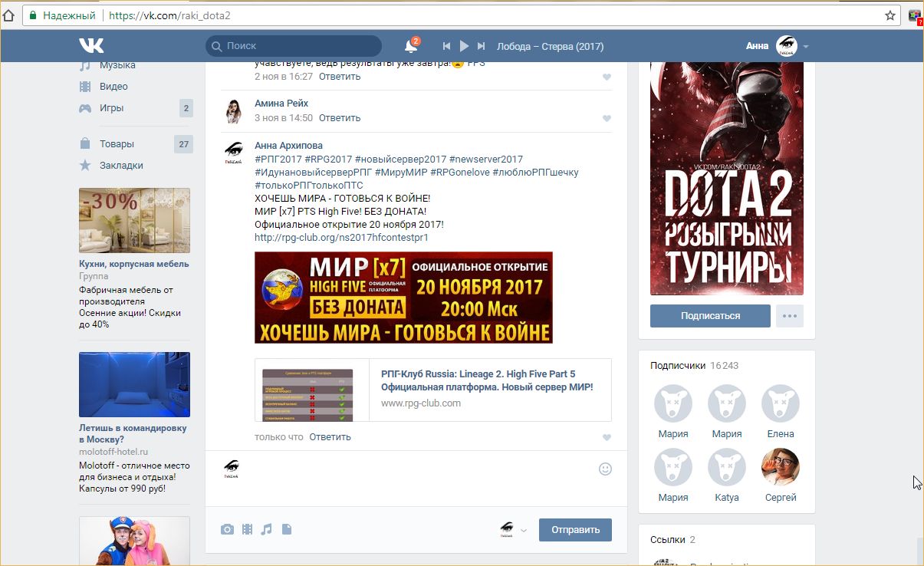Open VK logo home link
Screen dimensions: 924x566
(90, 45)
